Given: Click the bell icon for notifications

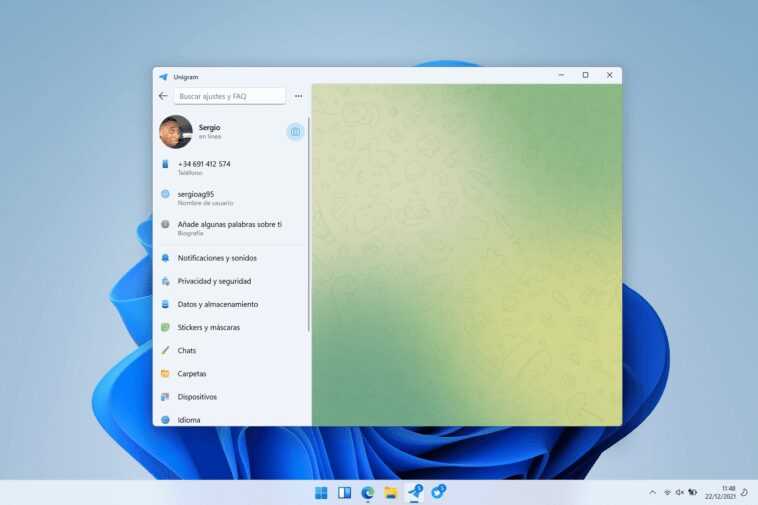Looking at the screenshot, I should (x=165, y=258).
